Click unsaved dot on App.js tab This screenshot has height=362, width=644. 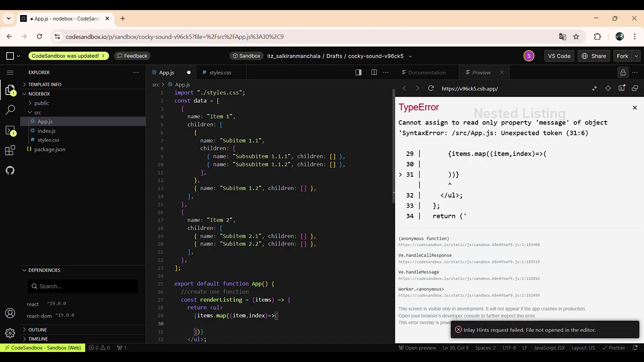click(189, 72)
